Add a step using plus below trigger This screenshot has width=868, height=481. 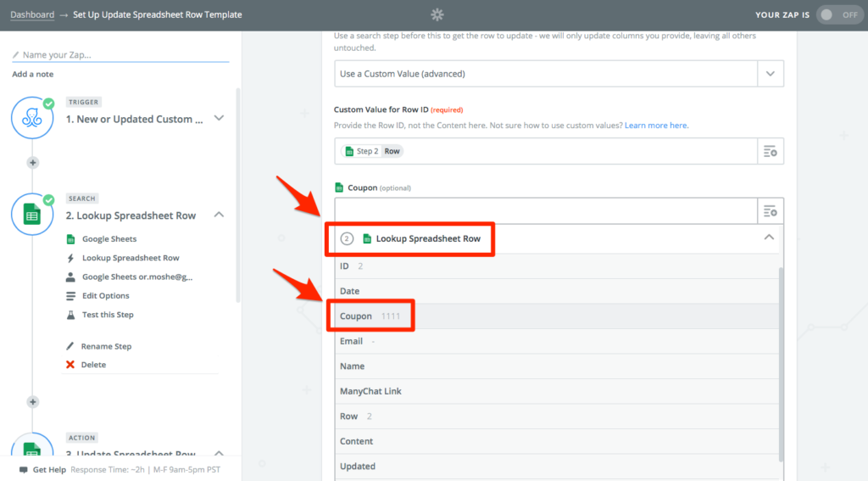click(x=33, y=162)
